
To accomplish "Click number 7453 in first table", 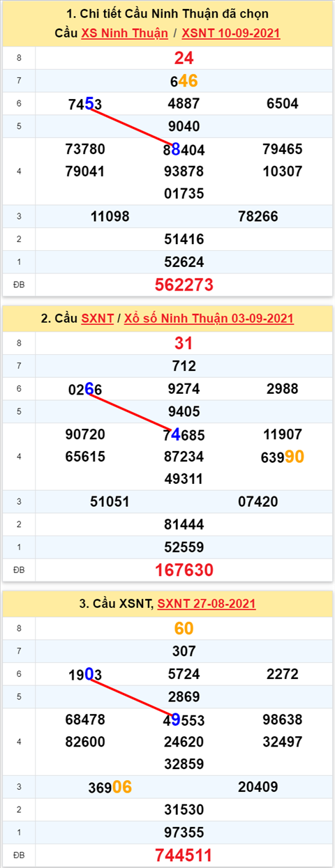I will pos(86,105).
